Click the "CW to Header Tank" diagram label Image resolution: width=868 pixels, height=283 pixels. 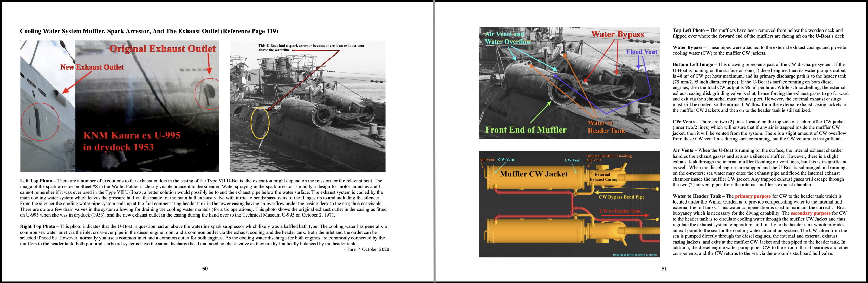(x=620, y=211)
